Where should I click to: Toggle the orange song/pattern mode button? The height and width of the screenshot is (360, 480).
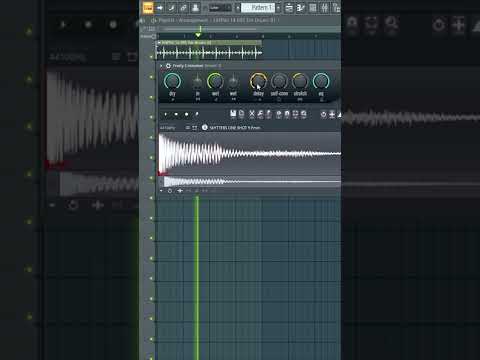(x=148, y=8)
